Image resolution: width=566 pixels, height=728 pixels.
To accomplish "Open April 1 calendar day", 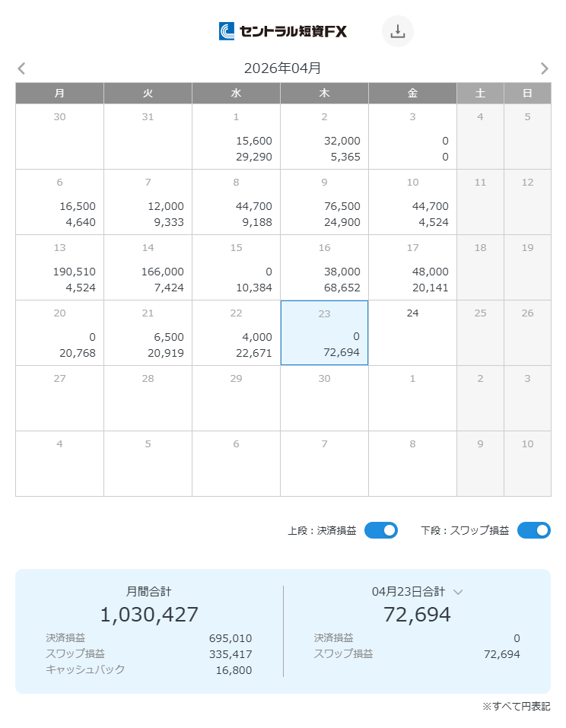I will point(236,136).
